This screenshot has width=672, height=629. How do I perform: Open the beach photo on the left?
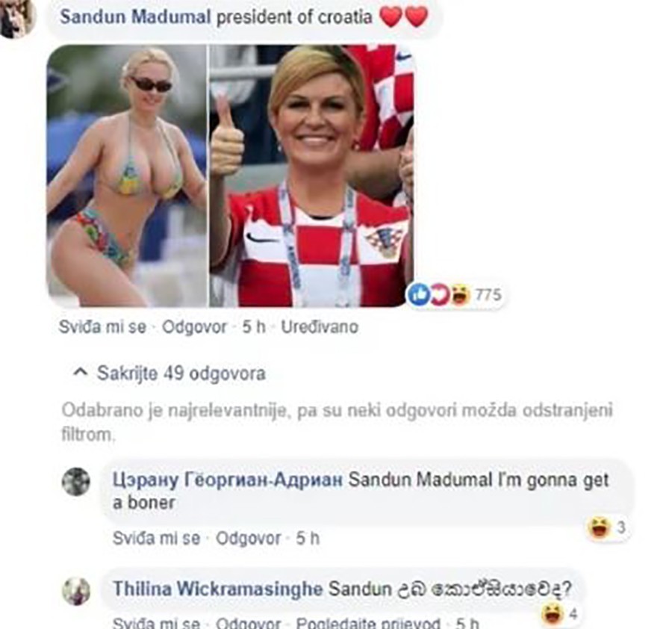point(127,176)
